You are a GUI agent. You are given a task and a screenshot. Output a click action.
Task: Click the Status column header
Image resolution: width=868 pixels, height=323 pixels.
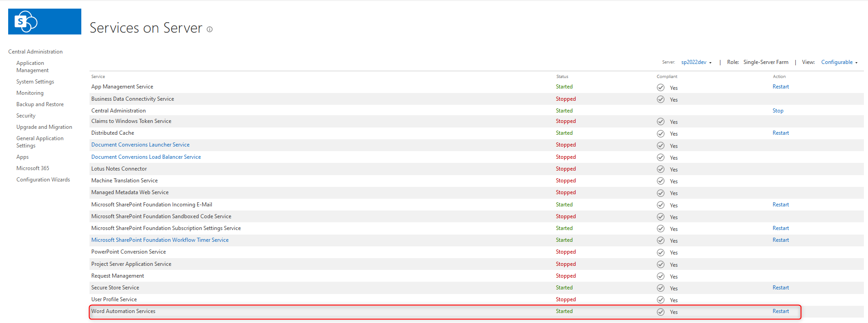tap(562, 77)
